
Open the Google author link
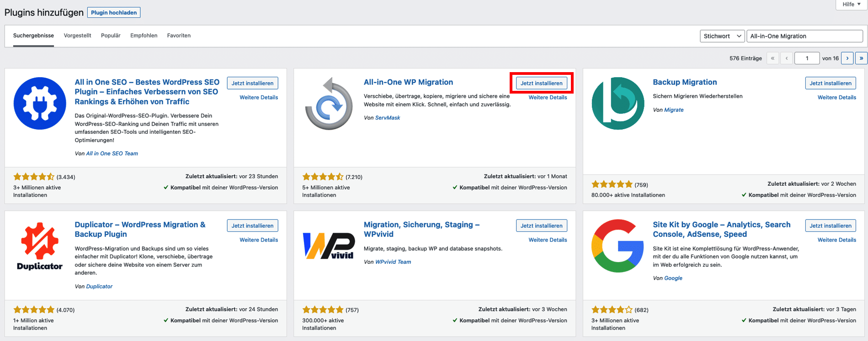click(673, 278)
